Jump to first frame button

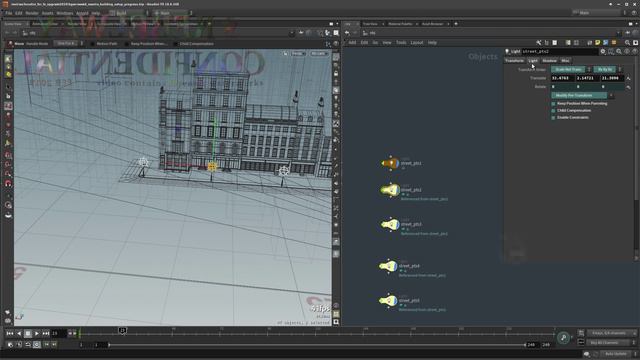tap(10, 333)
